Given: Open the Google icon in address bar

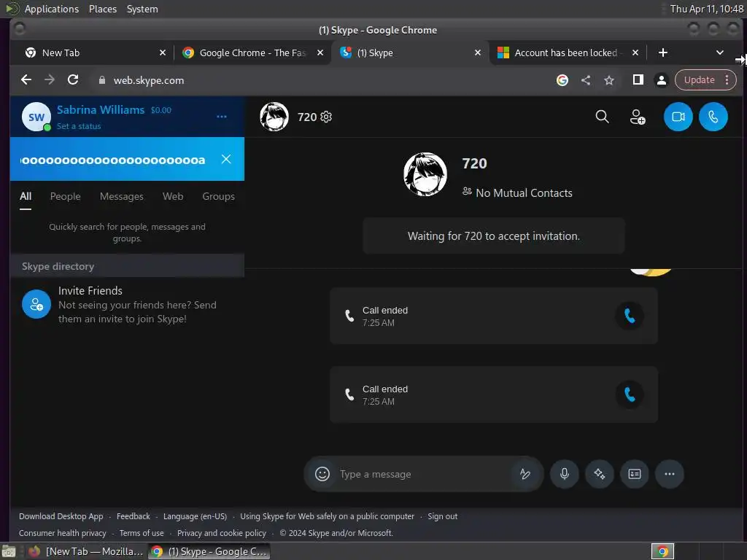Looking at the screenshot, I should click(x=562, y=80).
